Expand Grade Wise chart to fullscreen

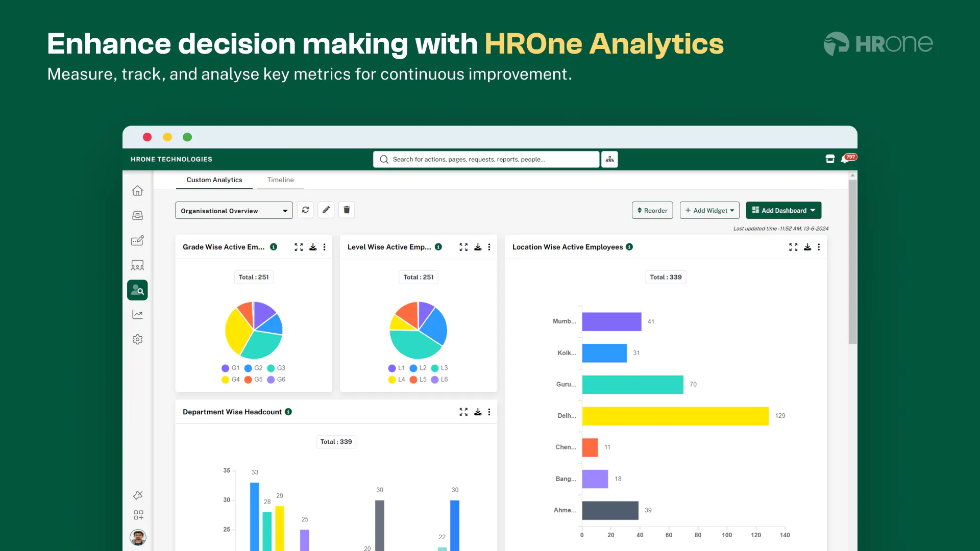299,247
